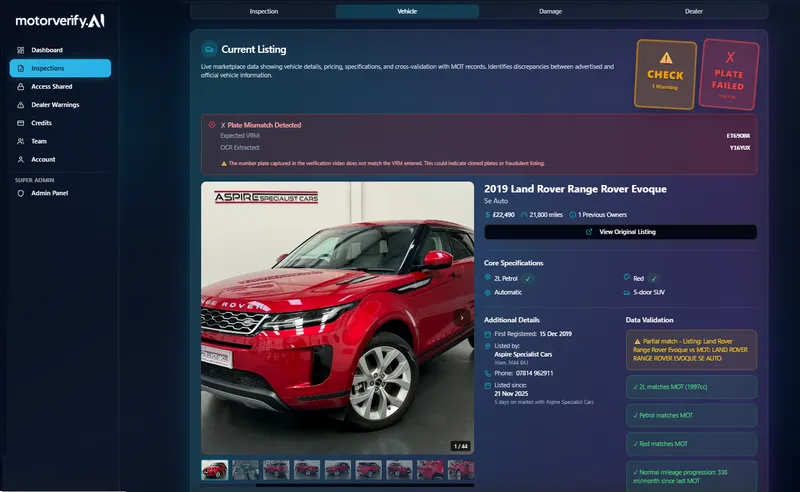Click the 'Red matches MOT' validation
Image resolution: width=800 pixels, height=492 pixels.
691,444
